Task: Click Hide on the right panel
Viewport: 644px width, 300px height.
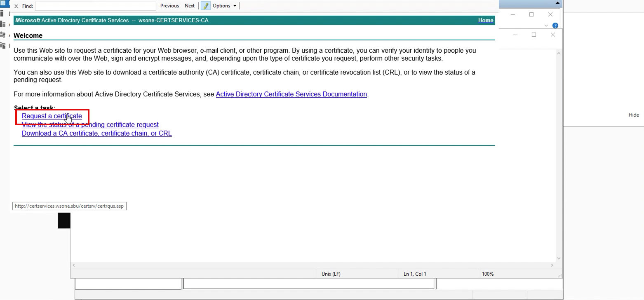Action: [633, 115]
